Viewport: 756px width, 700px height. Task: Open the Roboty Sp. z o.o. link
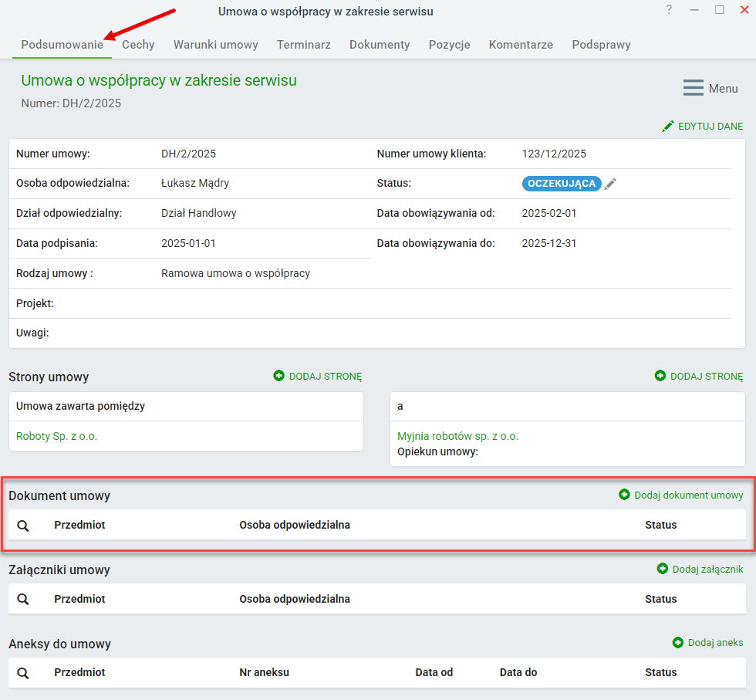tap(56, 436)
